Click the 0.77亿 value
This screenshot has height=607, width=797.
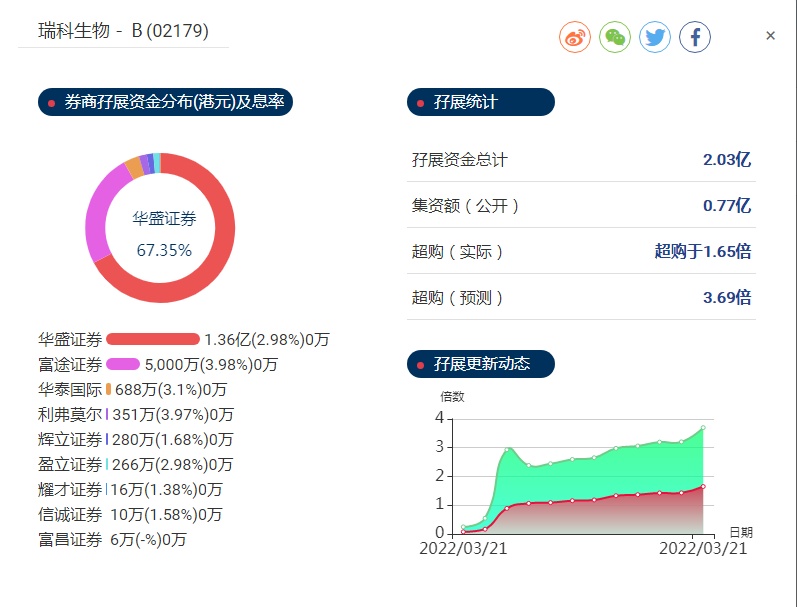pos(727,205)
